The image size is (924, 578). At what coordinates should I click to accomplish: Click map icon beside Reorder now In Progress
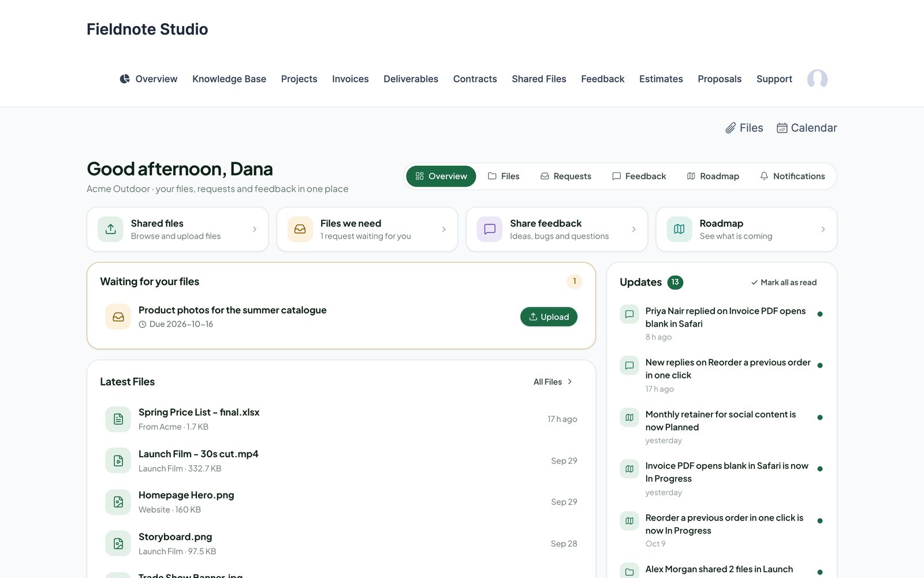629,521
